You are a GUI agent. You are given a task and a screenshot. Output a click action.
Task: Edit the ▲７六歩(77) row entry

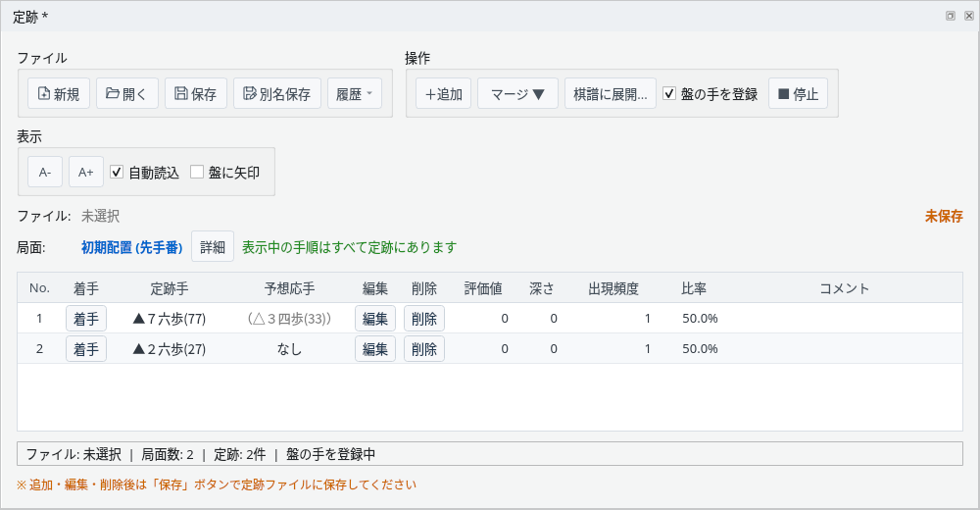(375, 319)
